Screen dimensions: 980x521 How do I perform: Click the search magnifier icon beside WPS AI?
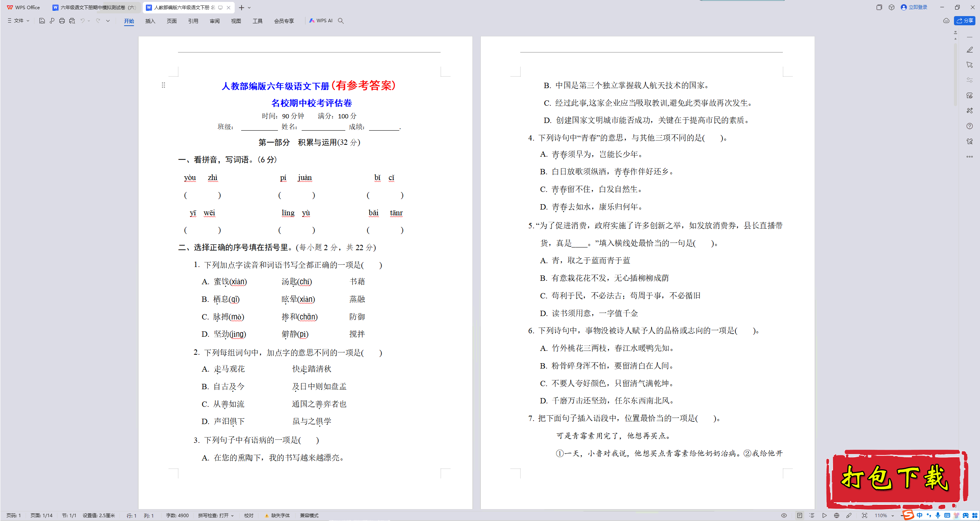(341, 21)
